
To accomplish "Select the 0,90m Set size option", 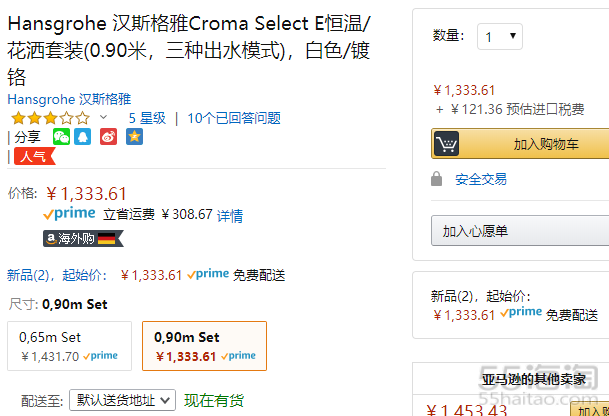I will 204,346.
